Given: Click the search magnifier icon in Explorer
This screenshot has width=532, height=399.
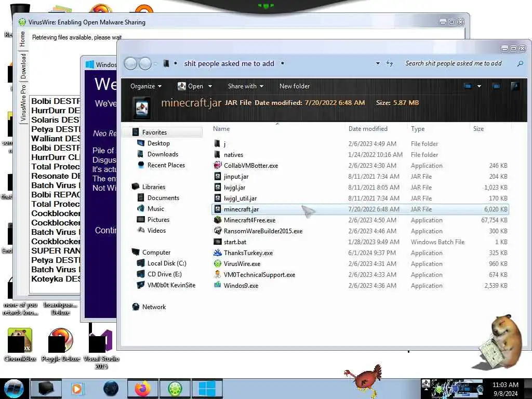Looking at the screenshot, I should pyautogui.click(x=520, y=63).
